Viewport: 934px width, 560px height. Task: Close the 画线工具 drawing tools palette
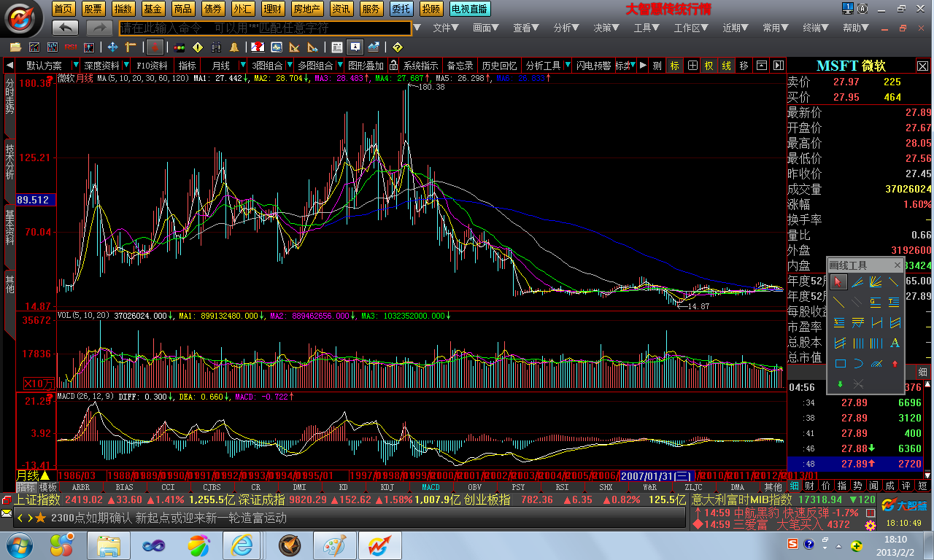[x=898, y=265]
